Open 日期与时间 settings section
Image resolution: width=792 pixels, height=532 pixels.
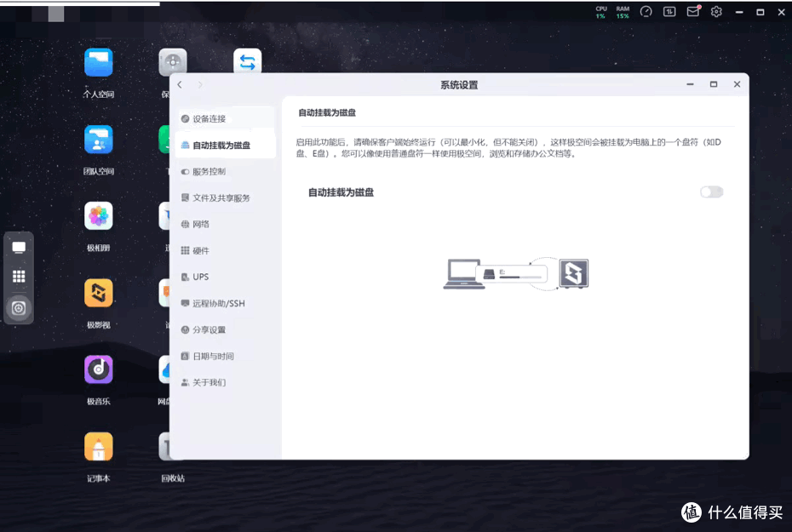(226, 357)
